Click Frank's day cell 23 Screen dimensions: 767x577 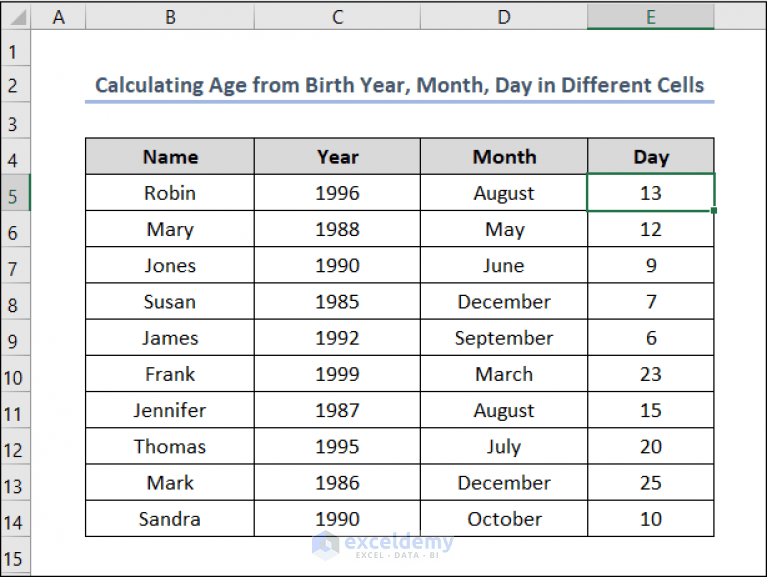point(651,374)
